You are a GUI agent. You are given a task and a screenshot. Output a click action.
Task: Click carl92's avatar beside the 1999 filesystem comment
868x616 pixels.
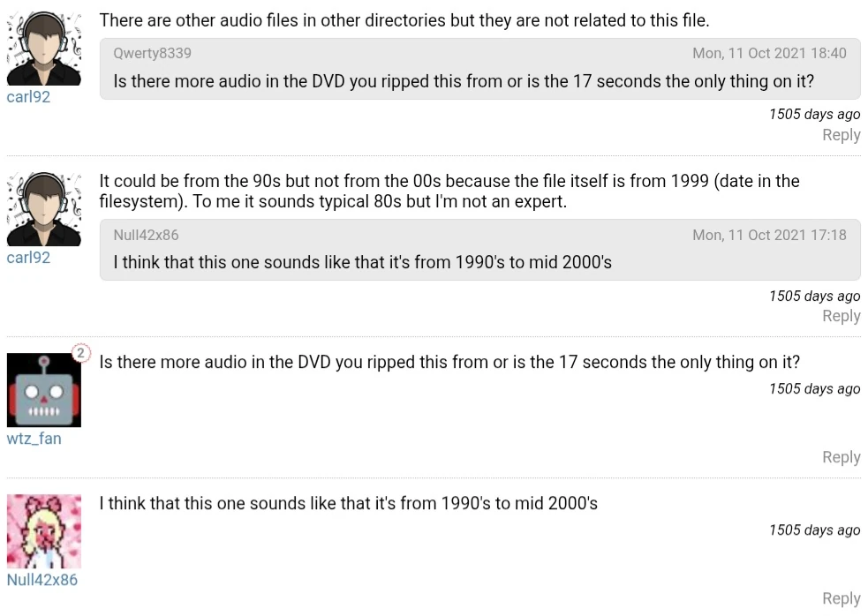tap(44, 209)
